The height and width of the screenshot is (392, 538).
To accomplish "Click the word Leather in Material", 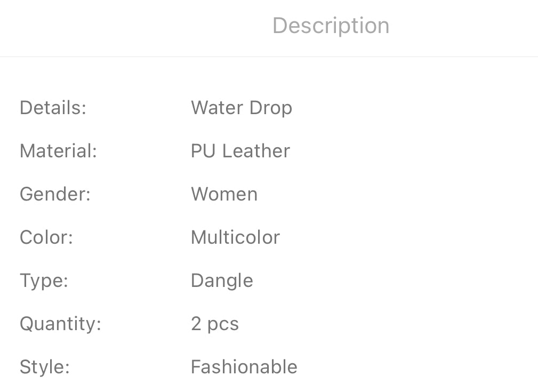I will tap(256, 151).
